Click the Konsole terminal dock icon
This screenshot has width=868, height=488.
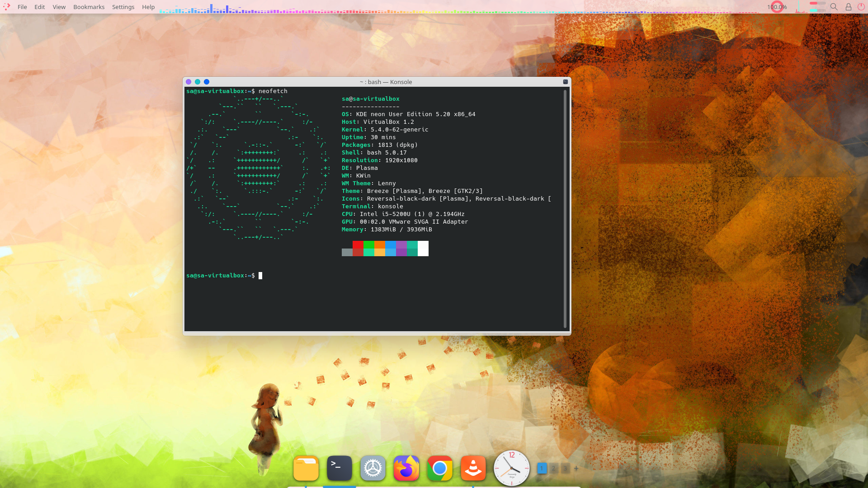[x=340, y=468]
